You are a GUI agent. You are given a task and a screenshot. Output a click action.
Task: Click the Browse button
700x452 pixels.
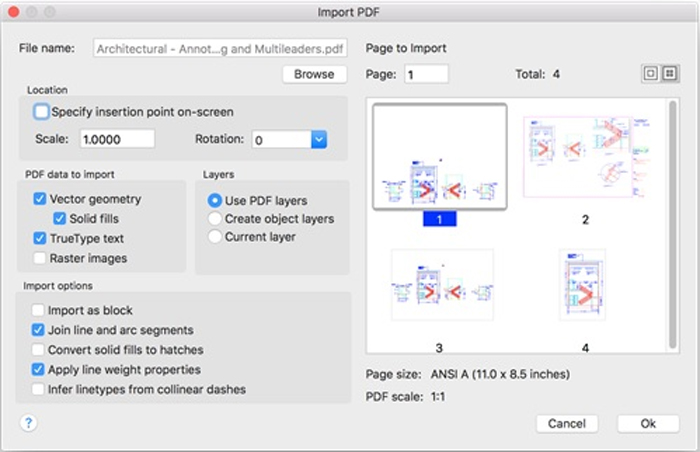(x=314, y=74)
